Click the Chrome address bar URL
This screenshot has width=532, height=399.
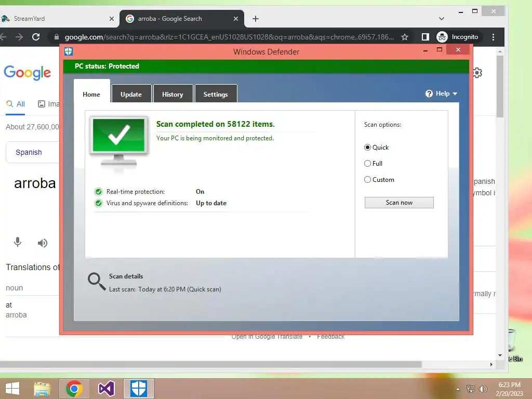pyautogui.click(x=229, y=37)
